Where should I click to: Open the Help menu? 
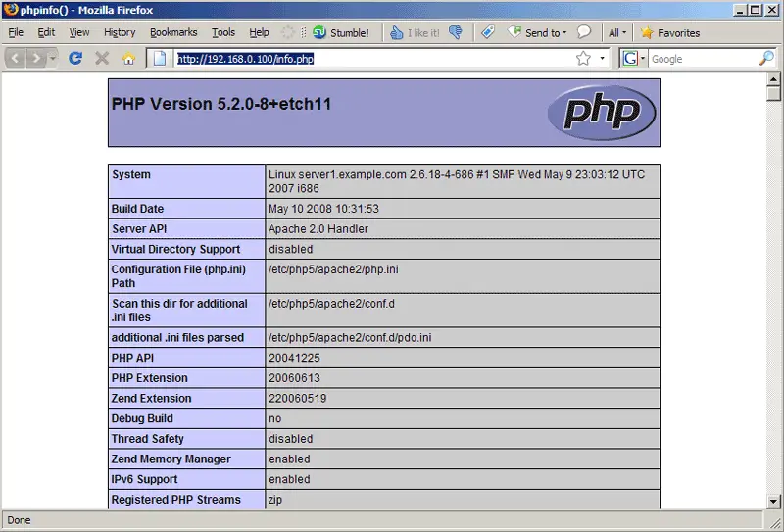pos(259,32)
